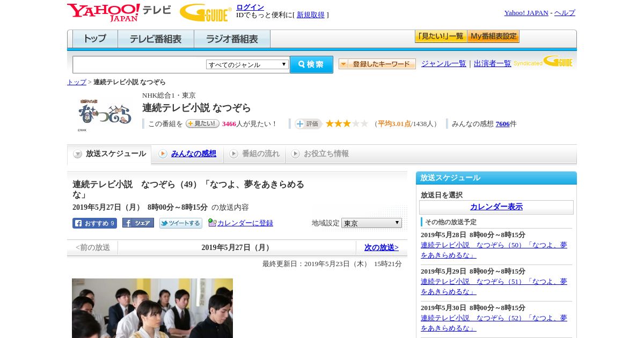Click the 見たい! plus button

click(x=202, y=123)
